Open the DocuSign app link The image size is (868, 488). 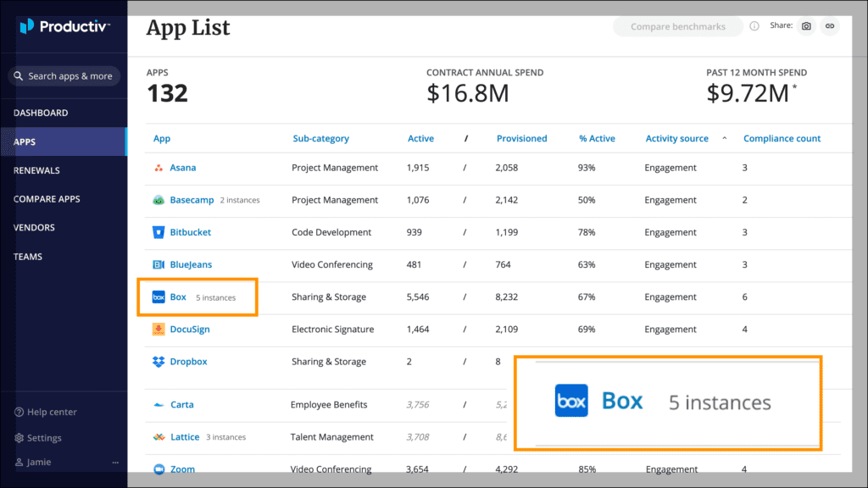189,330
